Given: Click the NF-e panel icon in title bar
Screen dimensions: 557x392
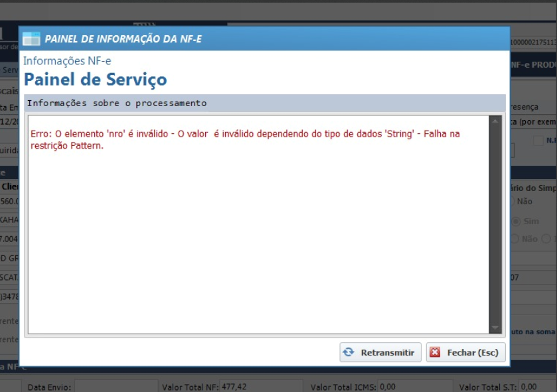Looking at the screenshot, I should (x=33, y=39).
